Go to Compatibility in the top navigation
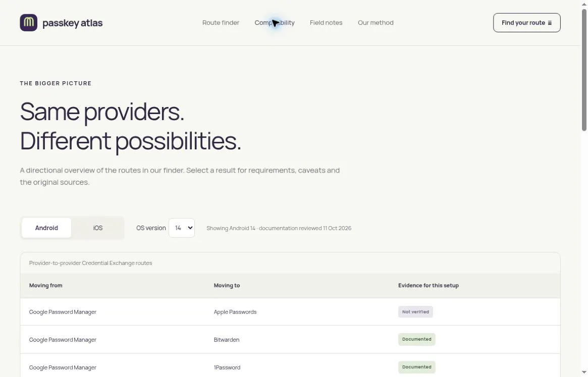This screenshot has width=588, height=377. pos(275,23)
